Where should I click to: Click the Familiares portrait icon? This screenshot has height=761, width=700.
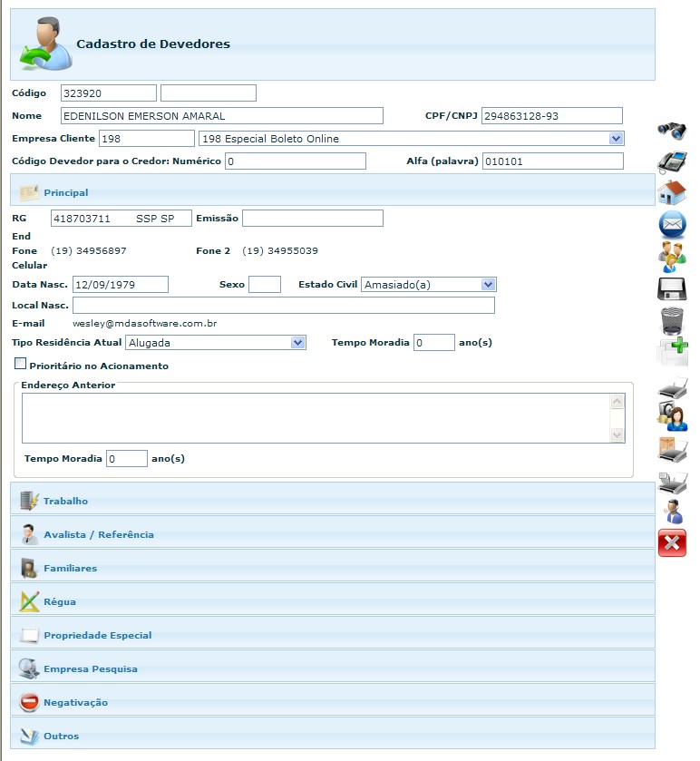pyautogui.click(x=29, y=568)
